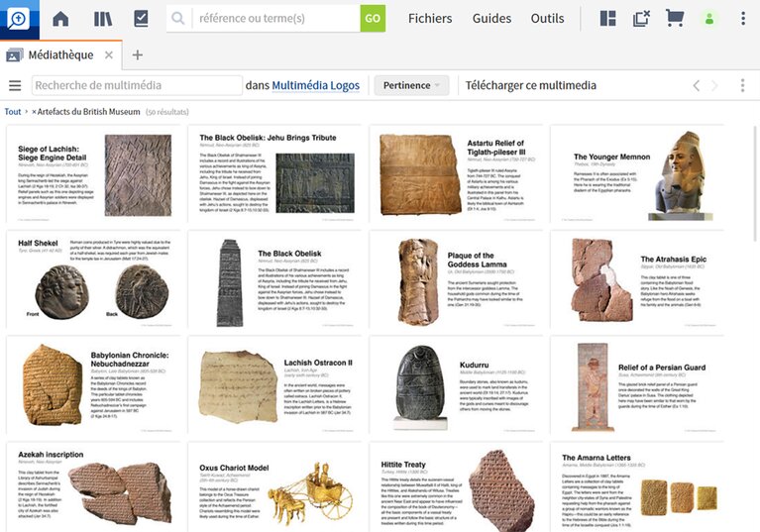The width and height of the screenshot is (760, 532).
Task: Close the Médiathèque tab
Action: click(109, 55)
